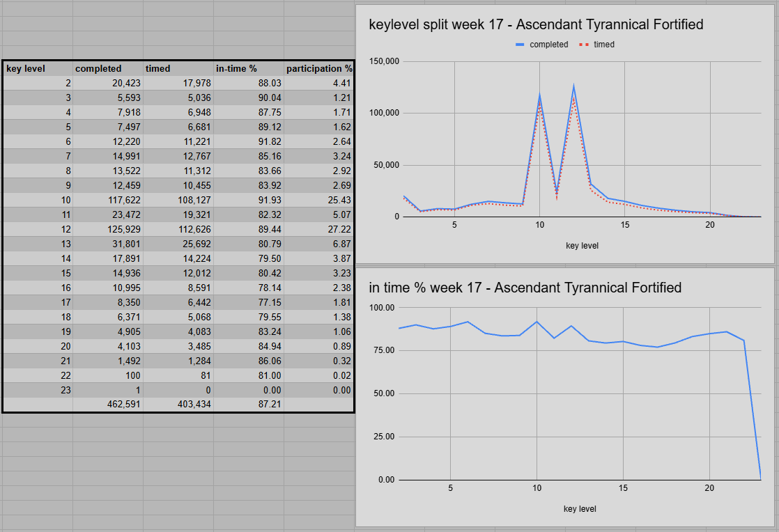This screenshot has height=532, width=779.
Task: Click the participation value 27.22
Action: tap(318, 229)
